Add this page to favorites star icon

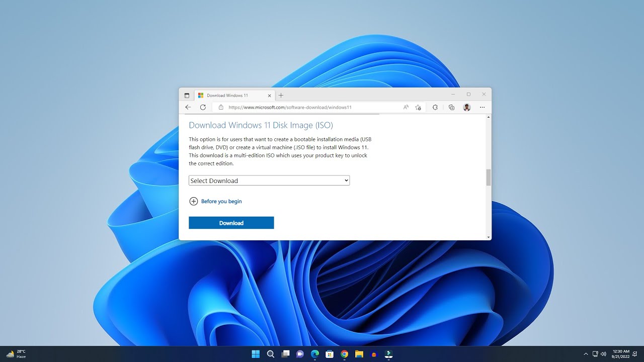418,107
